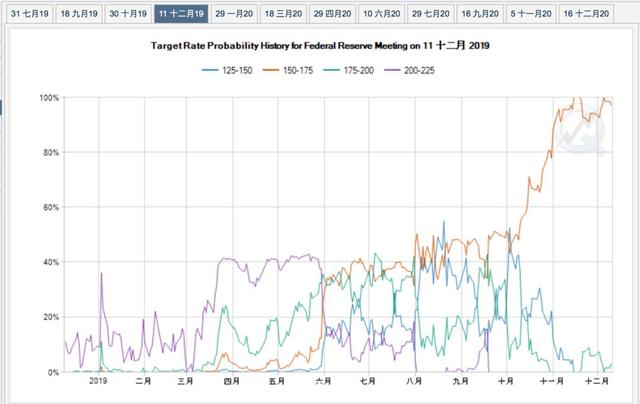Screen dimensions: 640x404
Task: Toggle the 200-225 purple legend entry
Action: (415, 70)
